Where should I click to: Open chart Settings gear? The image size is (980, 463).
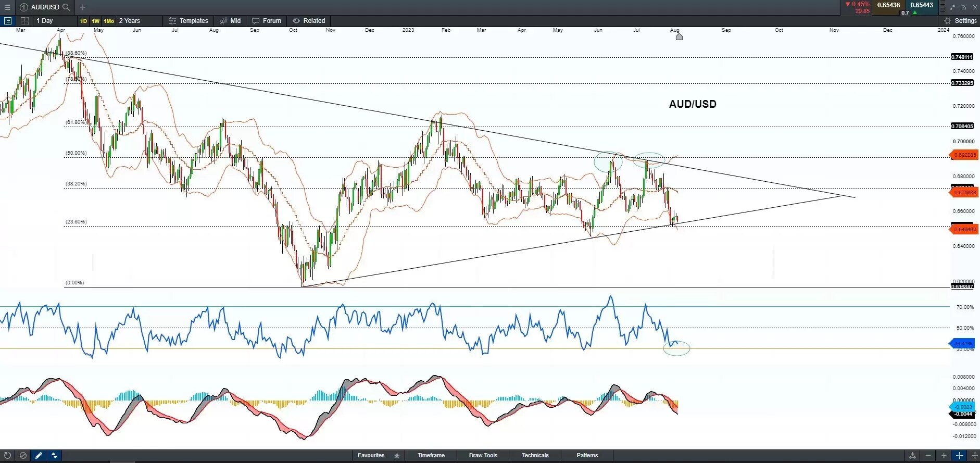click(x=960, y=21)
